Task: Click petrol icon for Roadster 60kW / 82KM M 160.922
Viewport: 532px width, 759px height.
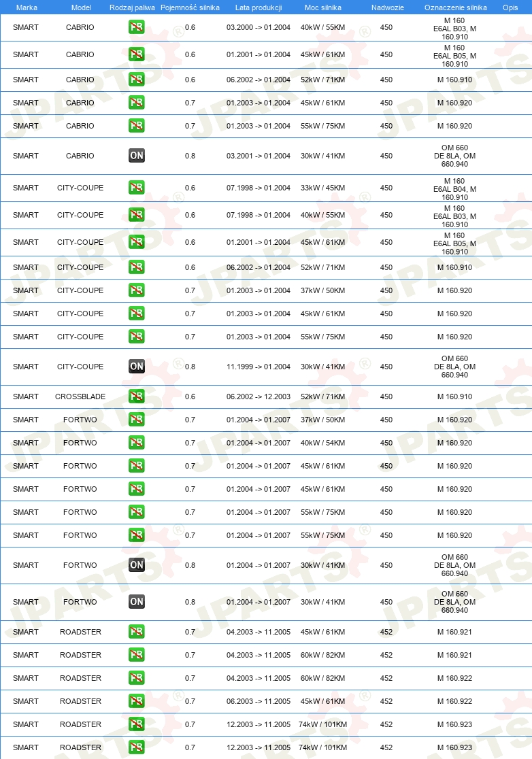Action: point(137,677)
